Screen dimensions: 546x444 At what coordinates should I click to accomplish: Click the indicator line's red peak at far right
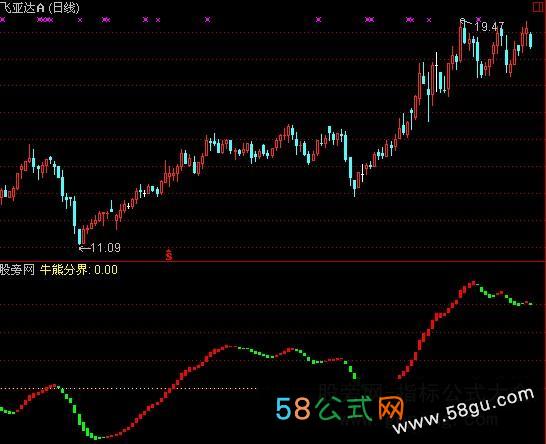pyautogui.click(x=473, y=283)
